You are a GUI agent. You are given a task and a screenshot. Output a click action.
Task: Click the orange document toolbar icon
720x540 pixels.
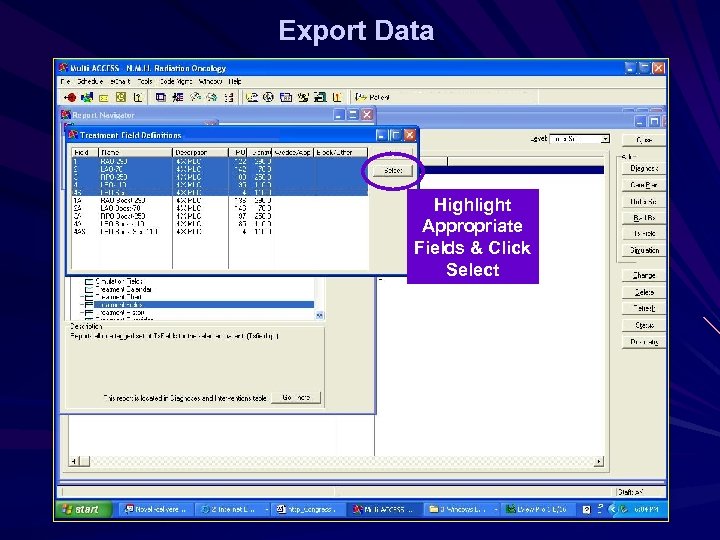(x=337, y=97)
